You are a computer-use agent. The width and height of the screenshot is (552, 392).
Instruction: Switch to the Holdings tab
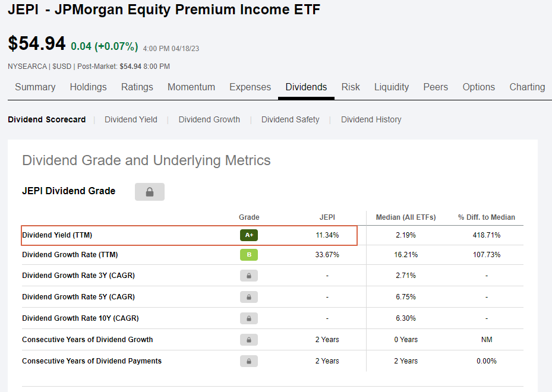click(89, 87)
